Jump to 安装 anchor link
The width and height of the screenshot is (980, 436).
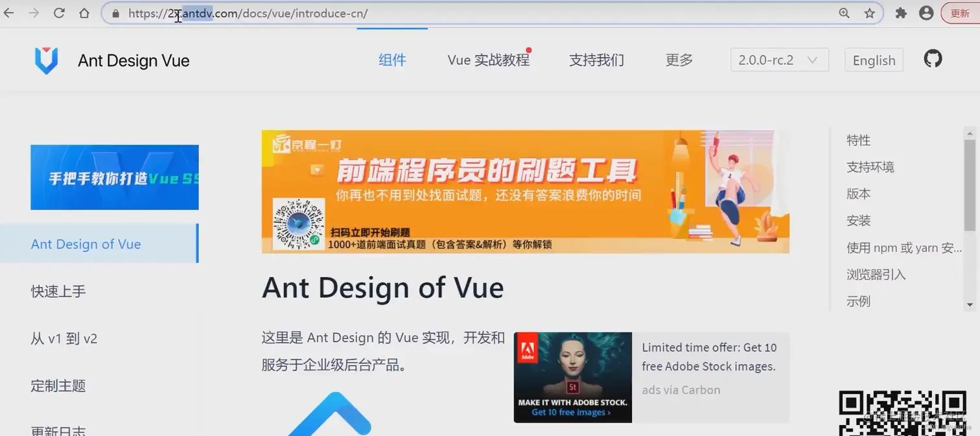click(858, 221)
